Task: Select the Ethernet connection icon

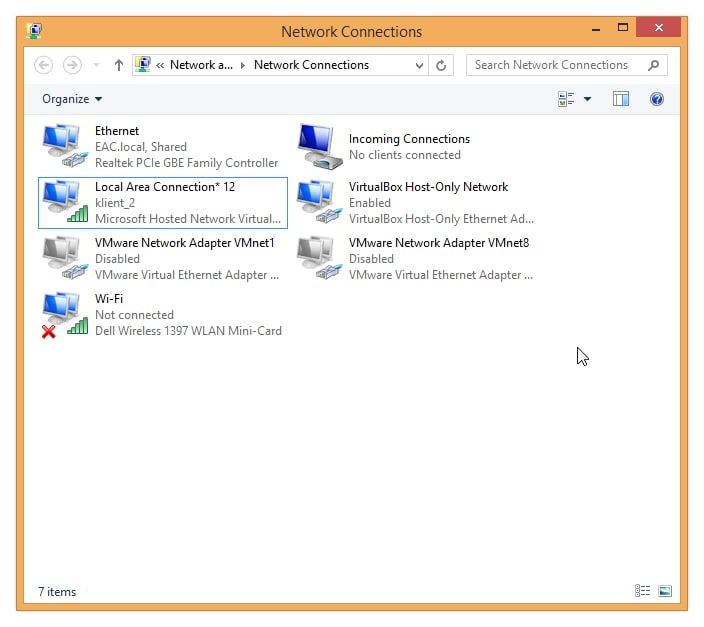Action: coord(65,146)
